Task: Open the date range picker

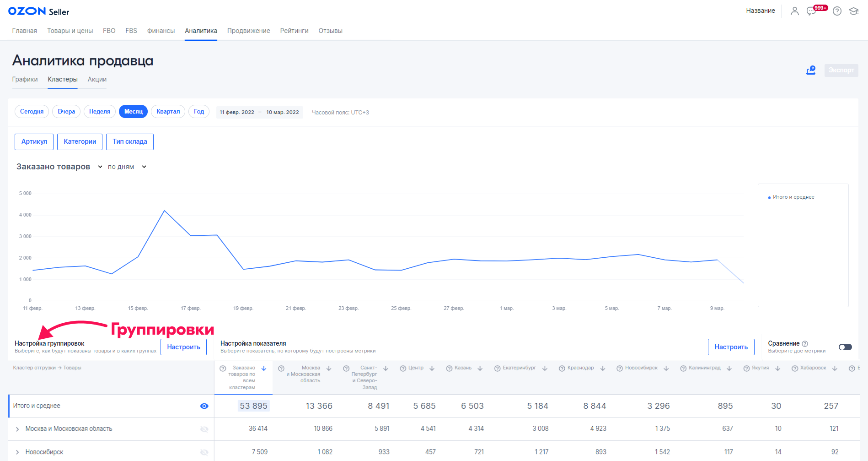Action: [x=259, y=112]
